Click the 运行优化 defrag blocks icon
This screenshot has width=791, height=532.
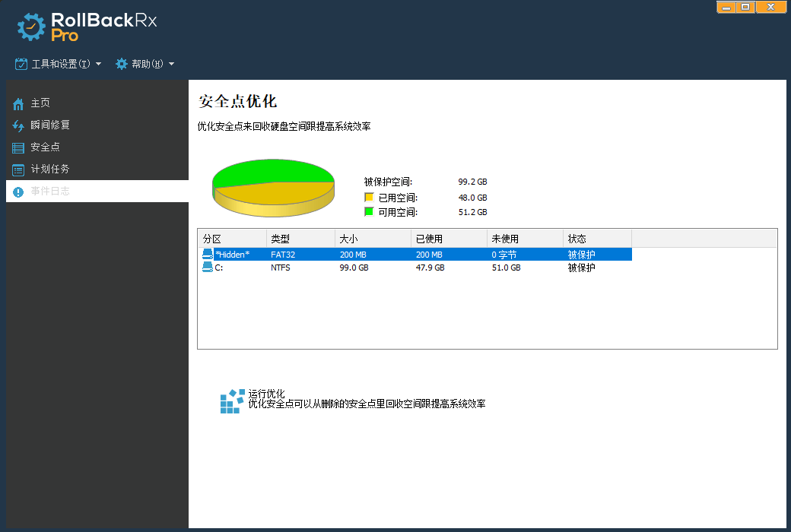[x=231, y=401]
